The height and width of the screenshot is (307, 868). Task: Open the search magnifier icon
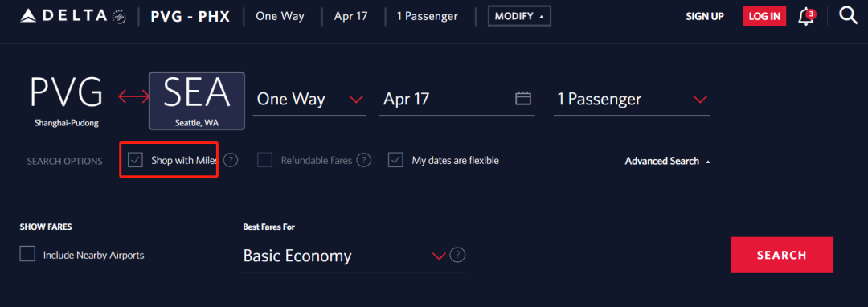pos(848,15)
